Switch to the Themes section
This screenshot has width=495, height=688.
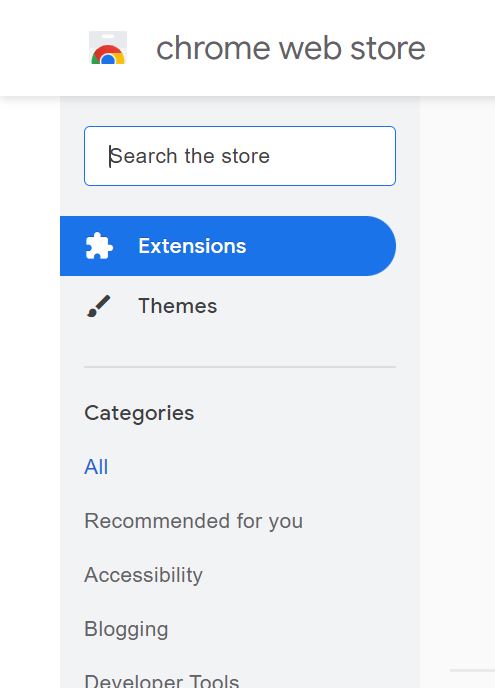[228, 306]
